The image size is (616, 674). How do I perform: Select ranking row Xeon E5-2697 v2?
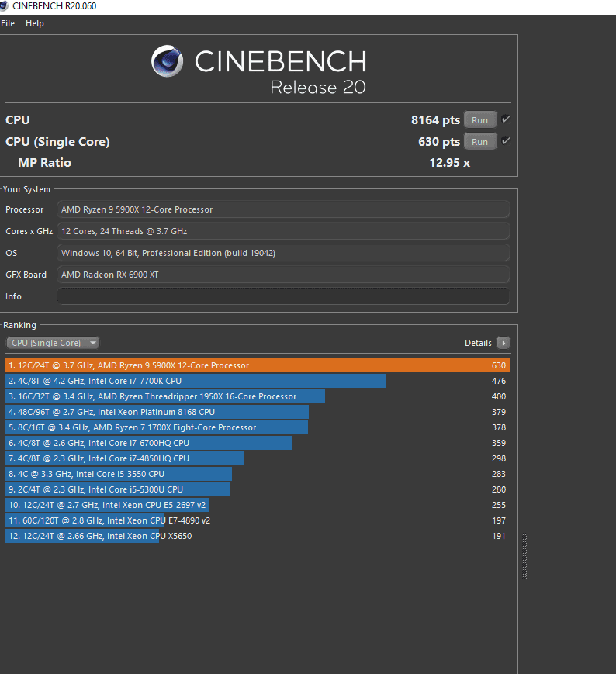(x=258, y=505)
